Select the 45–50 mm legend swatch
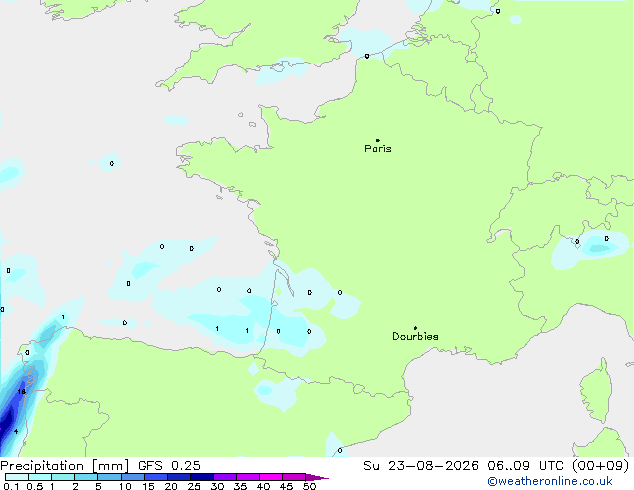This screenshot has width=634, height=490. click(294, 477)
